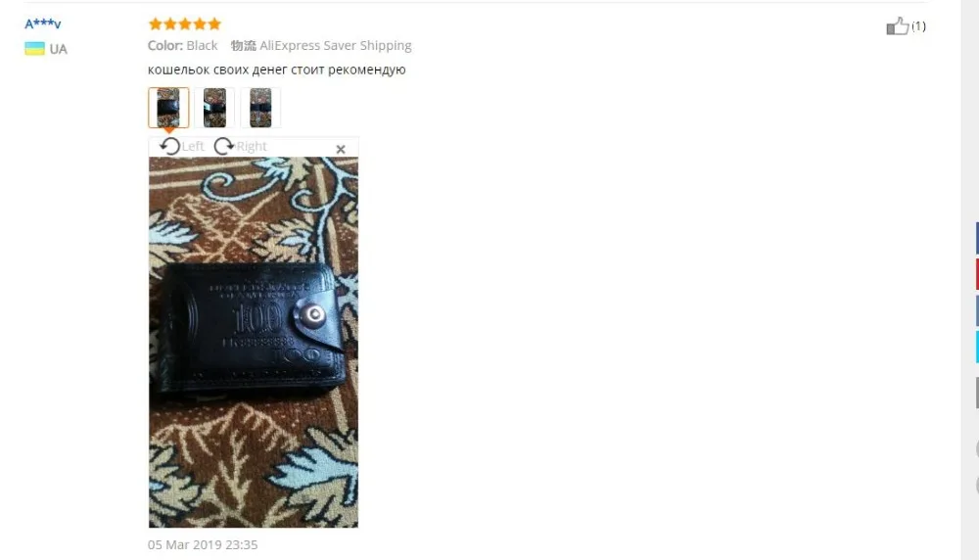Image resolution: width=979 pixels, height=560 pixels.
Task: View the third review photo thumbnail
Action: (260, 108)
